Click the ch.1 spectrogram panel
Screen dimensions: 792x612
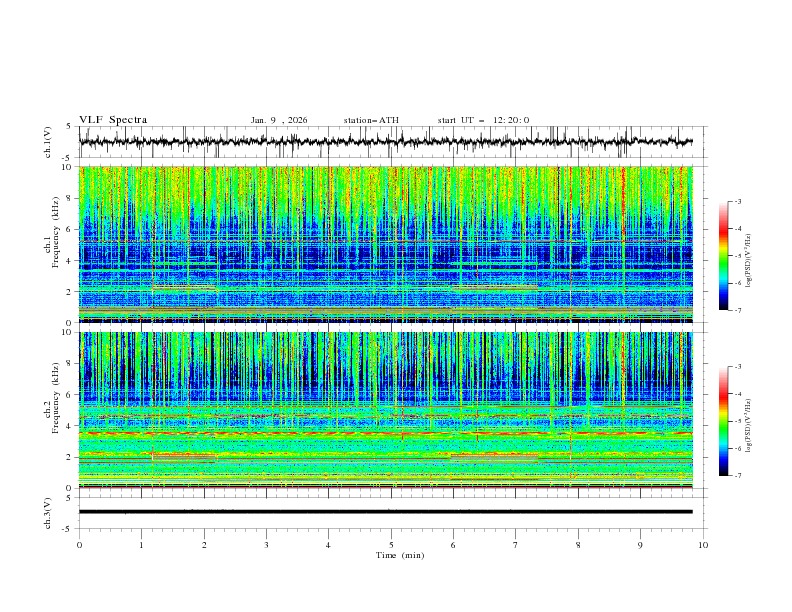tap(386, 244)
